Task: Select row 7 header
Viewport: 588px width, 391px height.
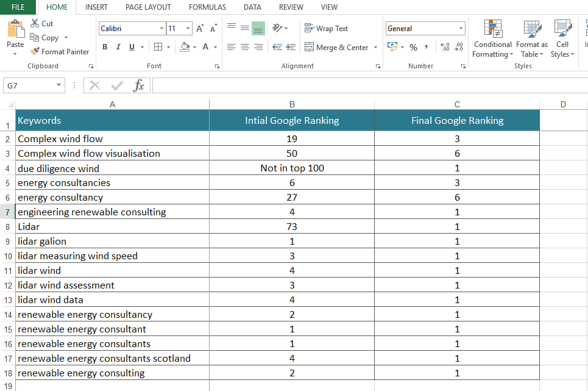Action: click(7, 212)
